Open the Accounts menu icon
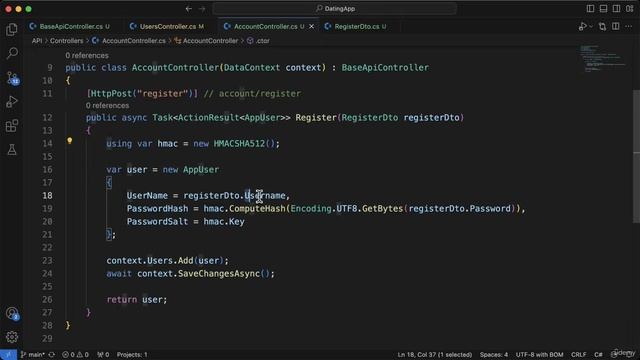This screenshot has height=360, width=640. tap(12, 313)
